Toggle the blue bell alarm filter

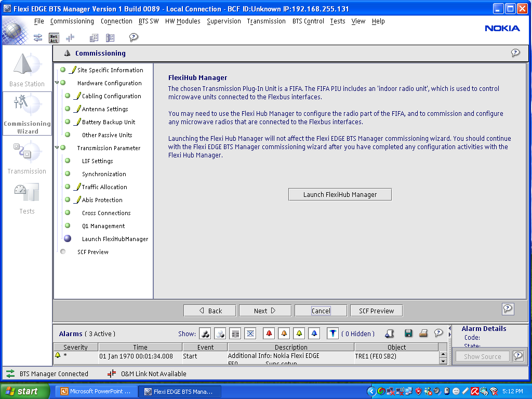314,334
